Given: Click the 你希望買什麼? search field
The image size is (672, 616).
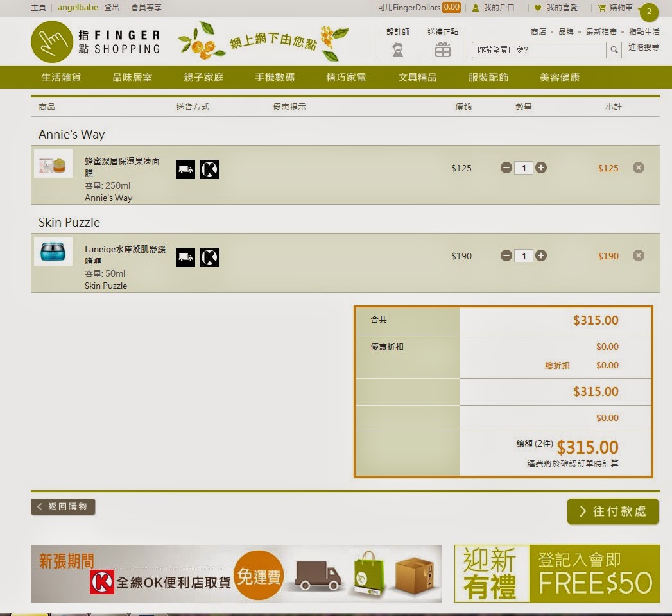Looking at the screenshot, I should 538,49.
